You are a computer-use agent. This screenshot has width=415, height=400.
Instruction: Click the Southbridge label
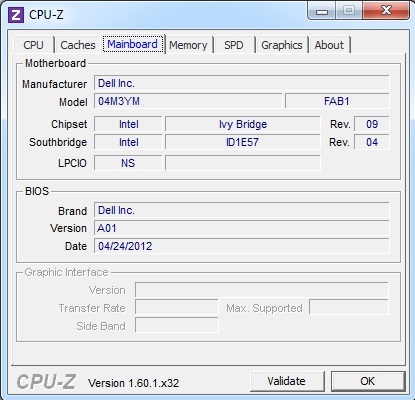tap(58, 142)
